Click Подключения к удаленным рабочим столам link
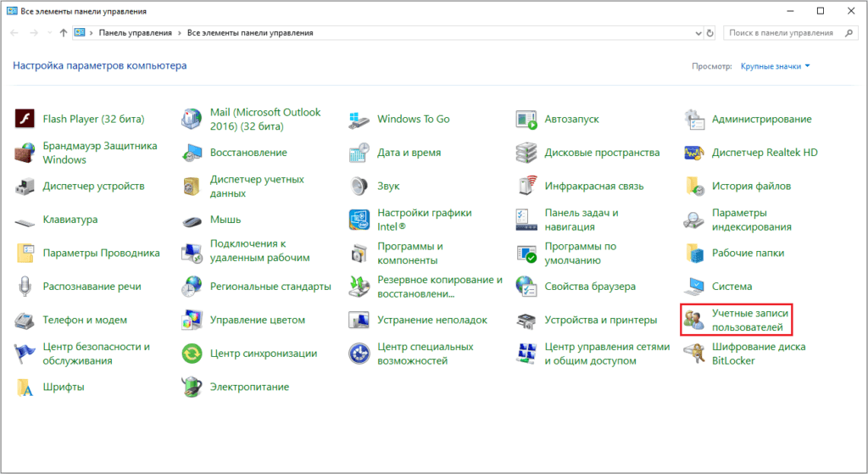868x474 pixels. [259, 250]
